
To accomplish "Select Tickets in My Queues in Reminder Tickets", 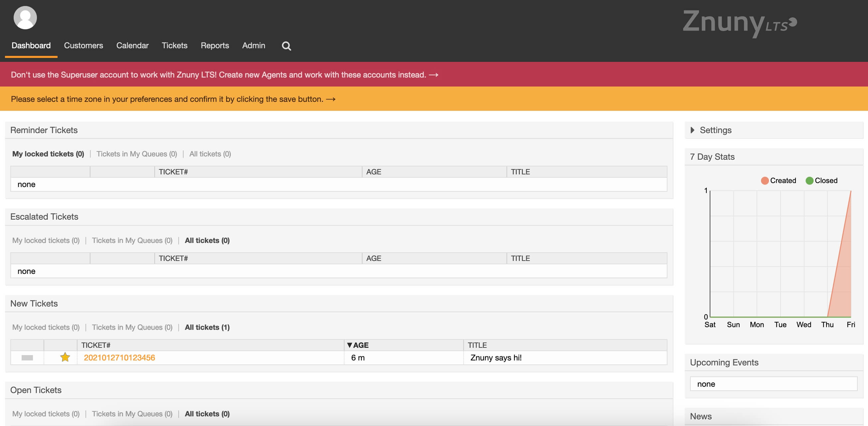I will 136,154.
